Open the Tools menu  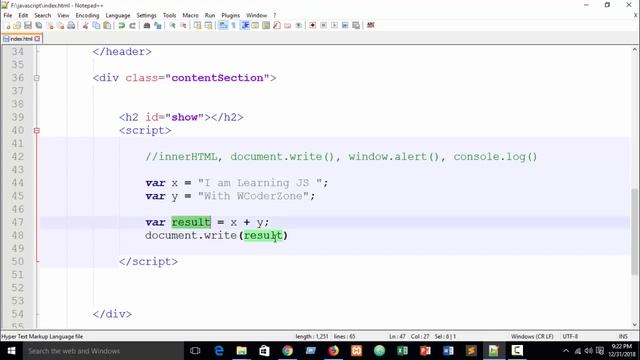point(169,16)
